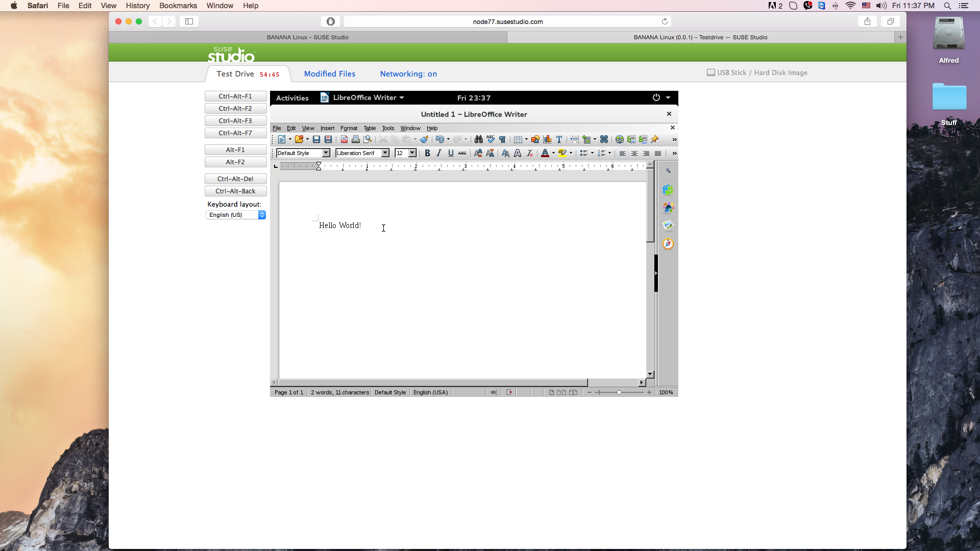Screen dimensions: 980x551
Task: Select English (US) keyboard layout
Action: (235, 215)
